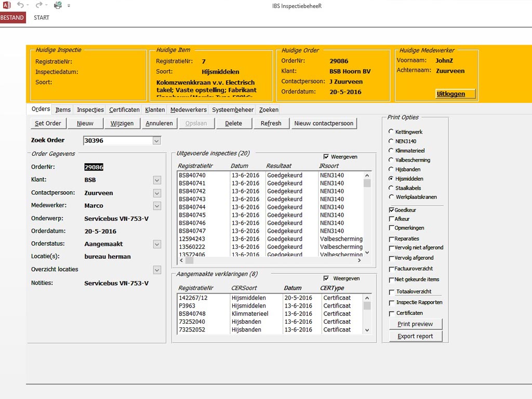The width and height of the screenshot is (532, 399).
Task: Check the Factuuroverzicht checkbox
Action: click(392, 269)
